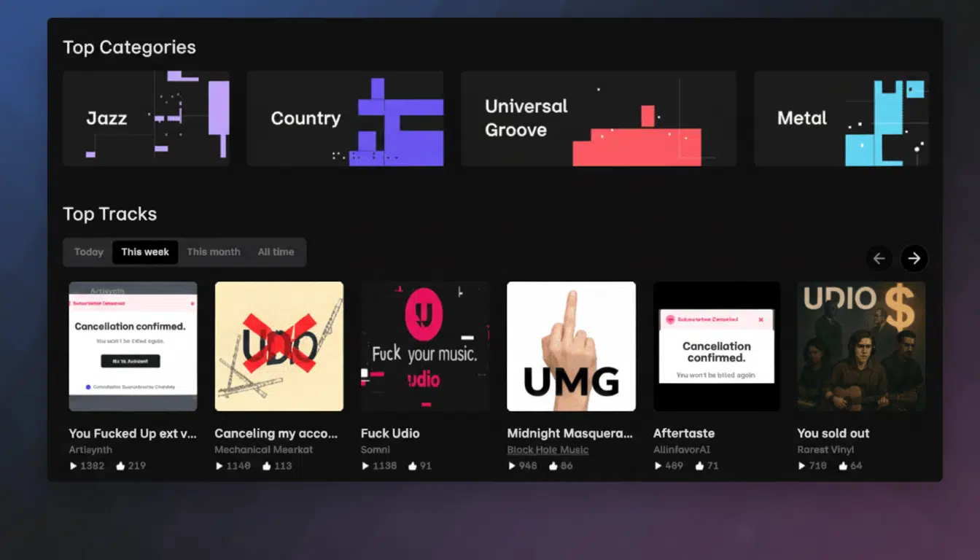Click thumbs-up on Canceling my account track
980x560 pixels.
267,466
